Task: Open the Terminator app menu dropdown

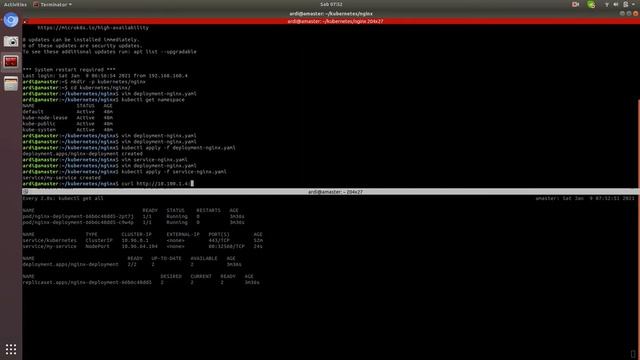Action: (53, 4)
